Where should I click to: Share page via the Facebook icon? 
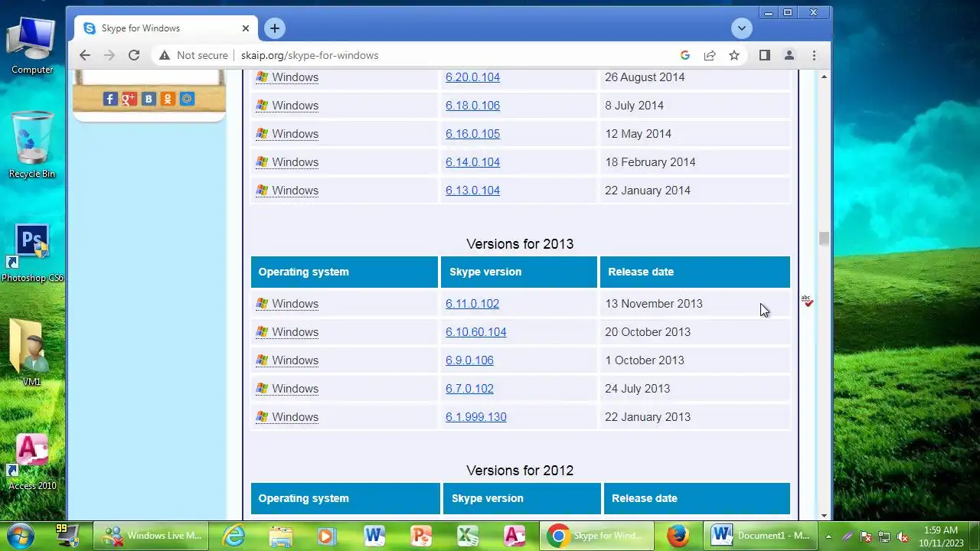coord(110,99)
